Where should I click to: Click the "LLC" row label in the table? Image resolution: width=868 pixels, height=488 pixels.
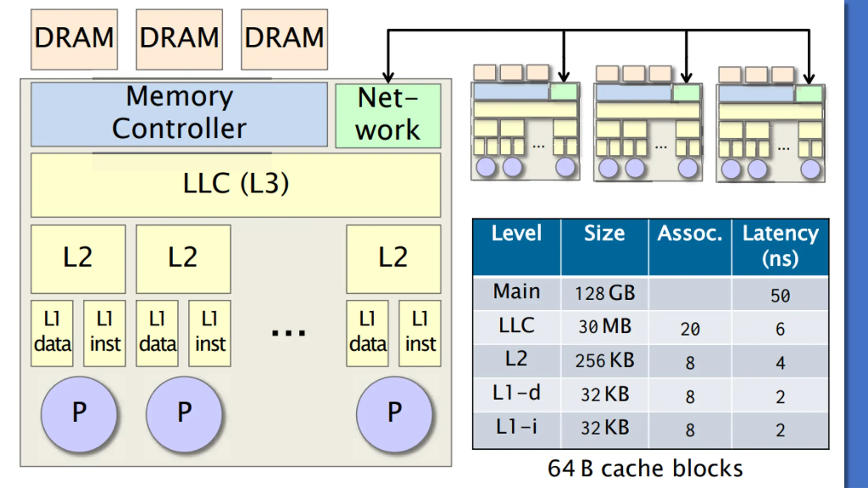tap(517, 325)
